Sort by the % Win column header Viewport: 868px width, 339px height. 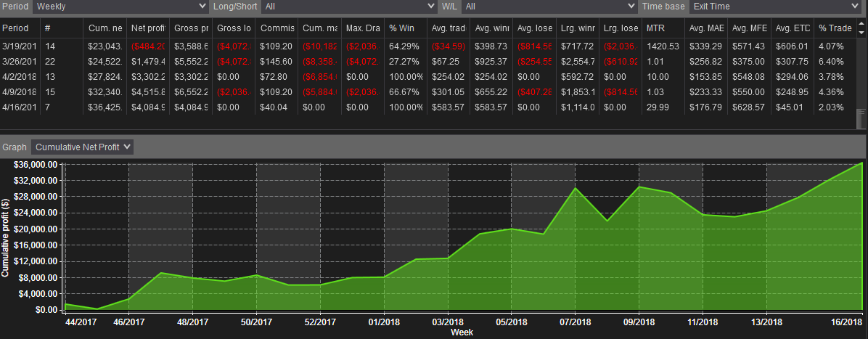coord(406,28)
